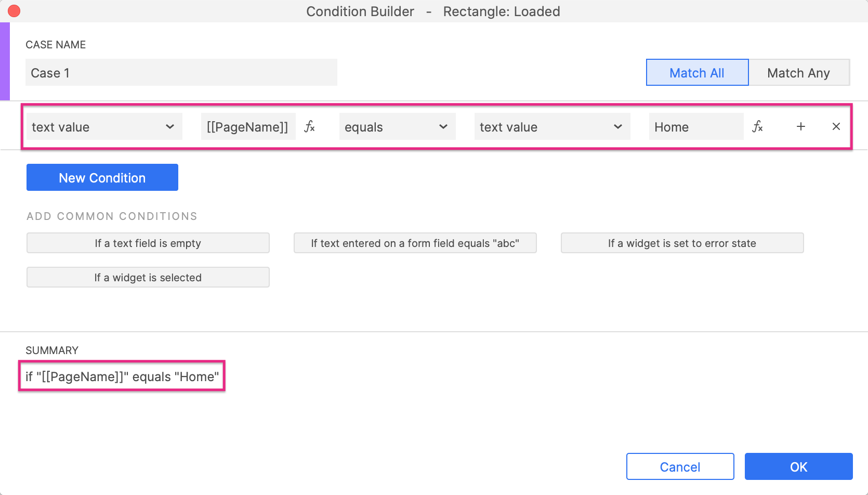The height and width of the screenshot is (495, 868).
Task: Add 'If a widget is selected' condition
Action: [148, 277]
